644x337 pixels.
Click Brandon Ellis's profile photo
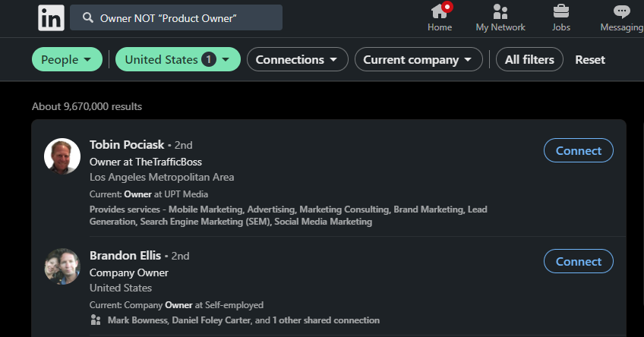62,267
